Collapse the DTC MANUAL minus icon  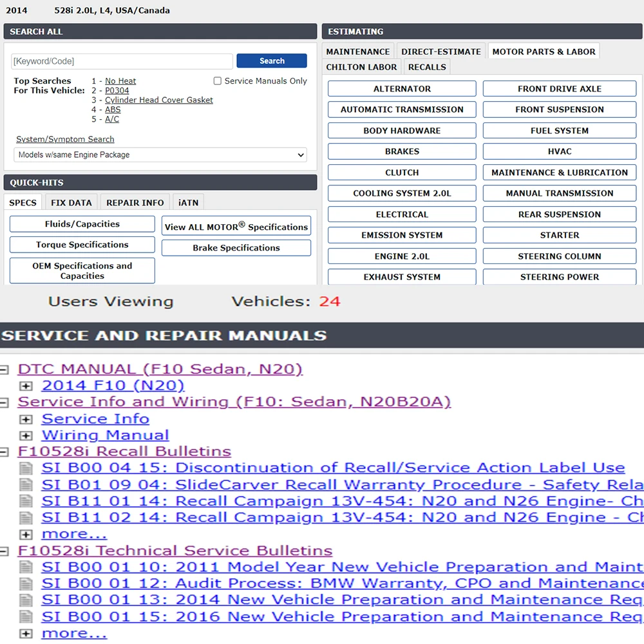pos(4,370)
